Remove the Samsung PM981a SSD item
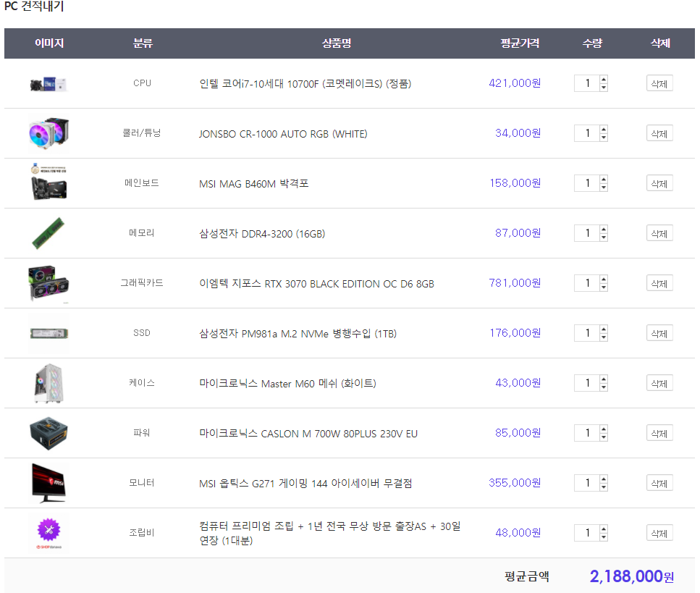The width and height of the screenshot is (700, 593). pos(659,333)
